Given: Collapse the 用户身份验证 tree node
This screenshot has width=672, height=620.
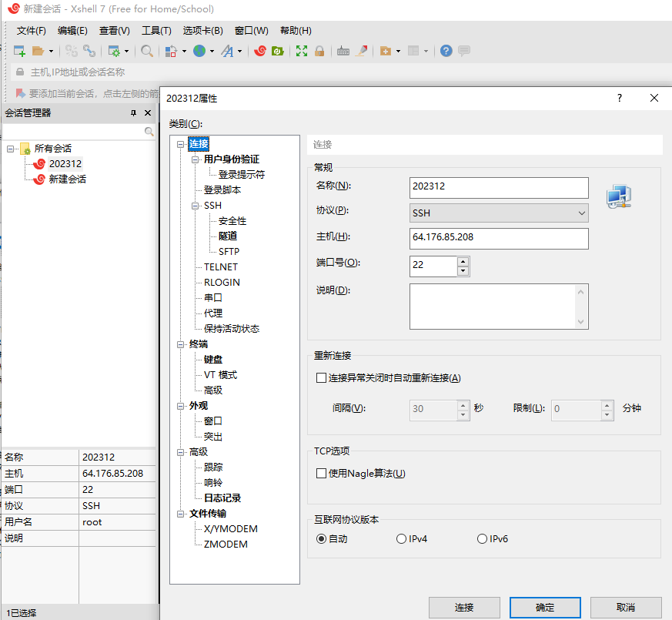Looking at the screenshot, I should (x=196, y=159).
